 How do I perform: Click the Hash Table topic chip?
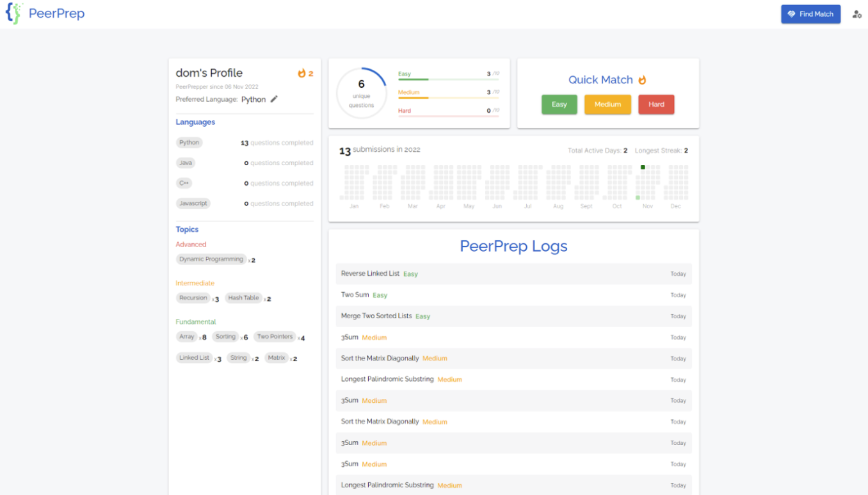pos(244,298)
